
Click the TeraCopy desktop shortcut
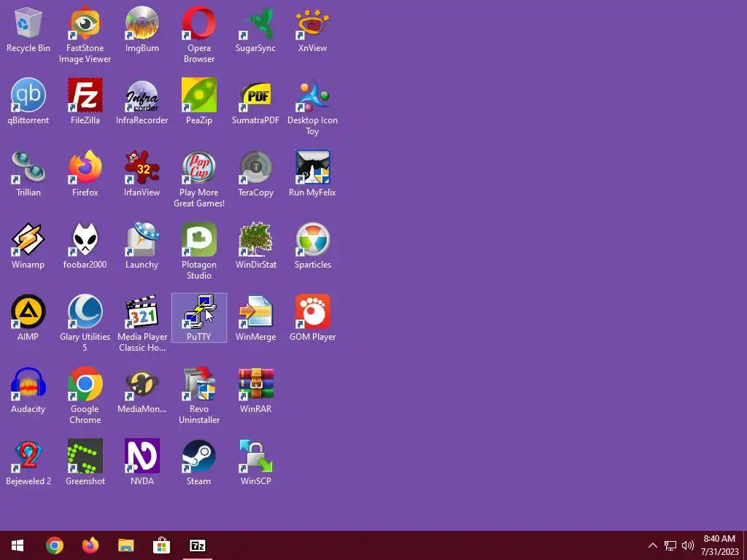256,174
